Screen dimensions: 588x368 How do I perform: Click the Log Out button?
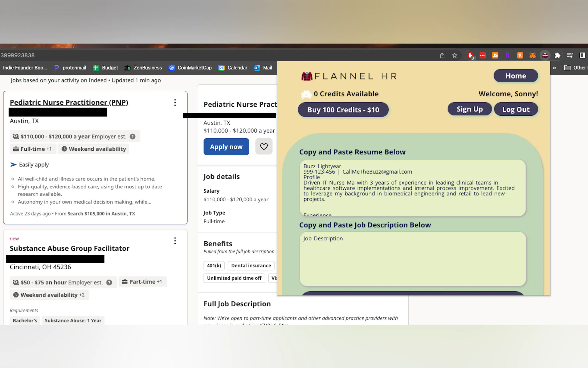click(x=516, y=109)
